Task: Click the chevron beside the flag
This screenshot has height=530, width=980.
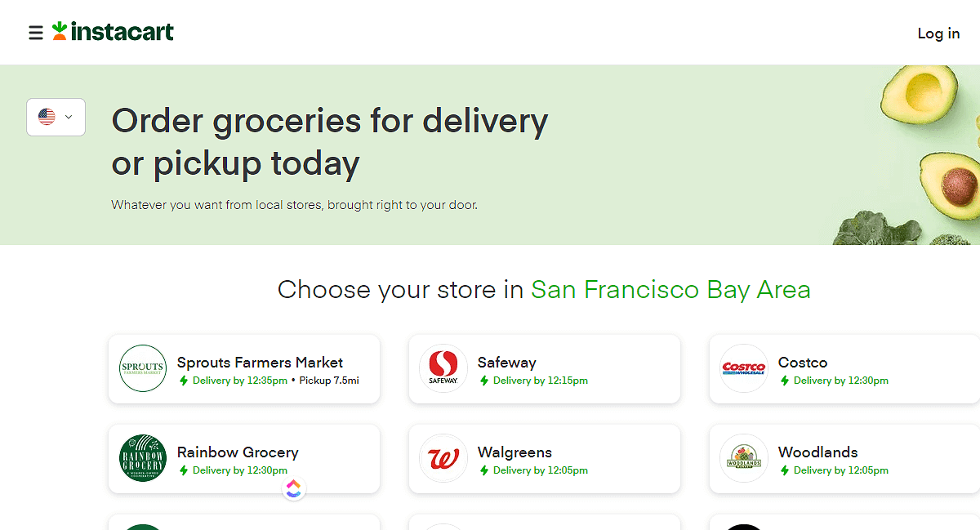Action: [69, 117]
